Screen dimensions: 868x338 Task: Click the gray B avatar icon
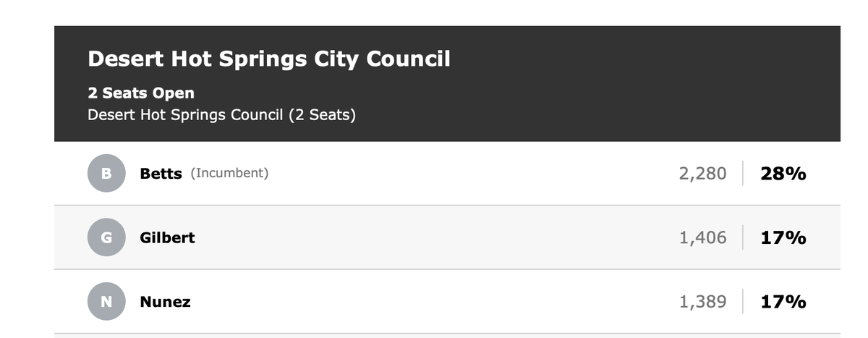106,174
